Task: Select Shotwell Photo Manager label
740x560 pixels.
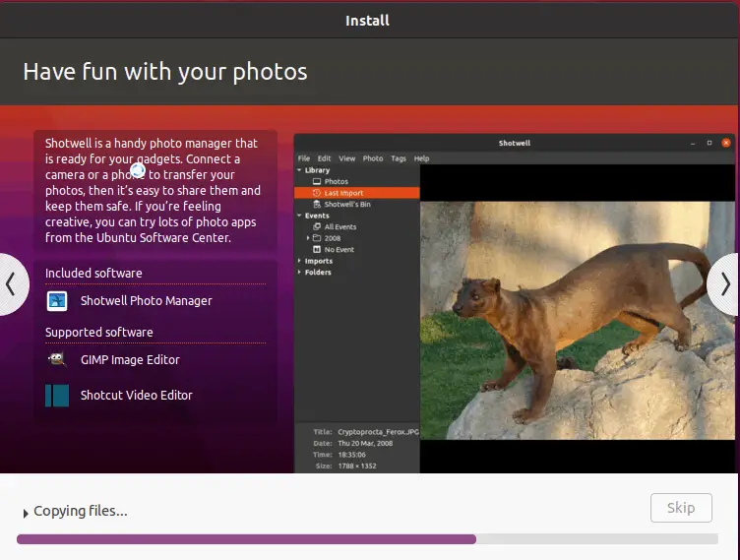Action: coord(147,301)
